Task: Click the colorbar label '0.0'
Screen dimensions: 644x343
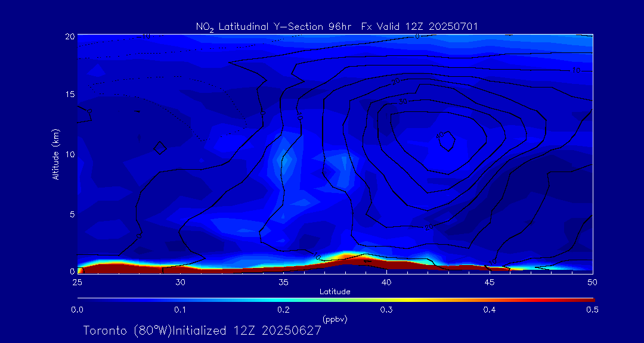Action: (x=77, y=310)
